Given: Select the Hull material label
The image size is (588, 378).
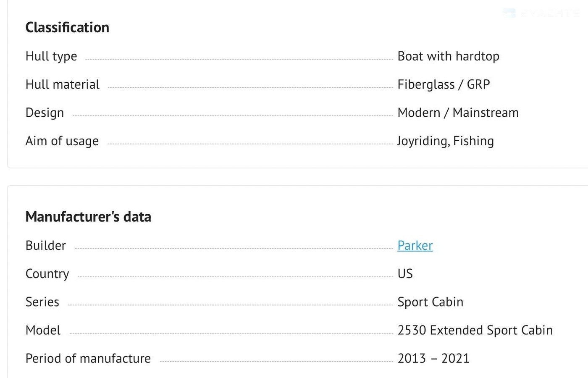Looking at the screenshot, I should click(x=63, y=84).
